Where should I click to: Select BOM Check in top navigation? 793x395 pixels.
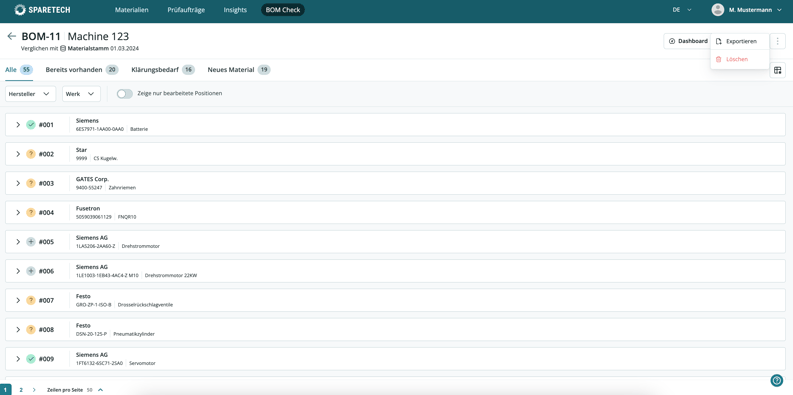coord(283,10)
